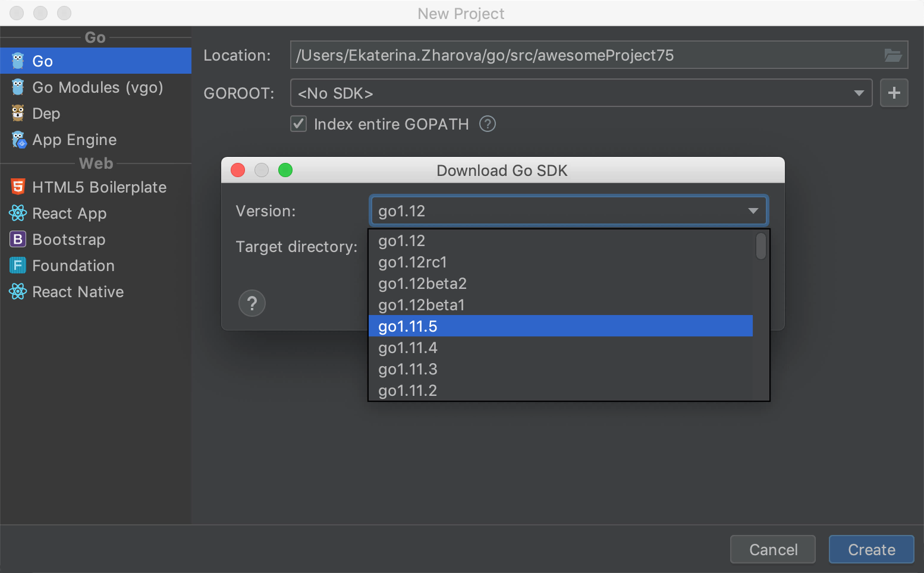Select the Go Modules (vgo) gopher icon

pos(18,87)
